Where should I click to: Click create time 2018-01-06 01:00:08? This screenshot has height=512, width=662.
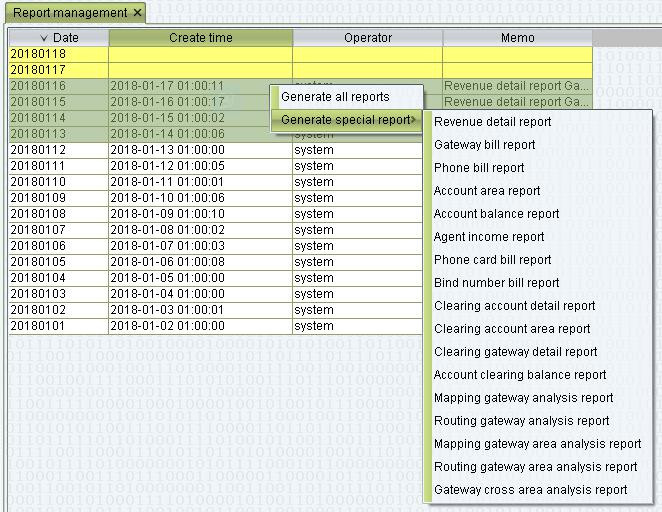pyautogui.click(x=201, y=263)
